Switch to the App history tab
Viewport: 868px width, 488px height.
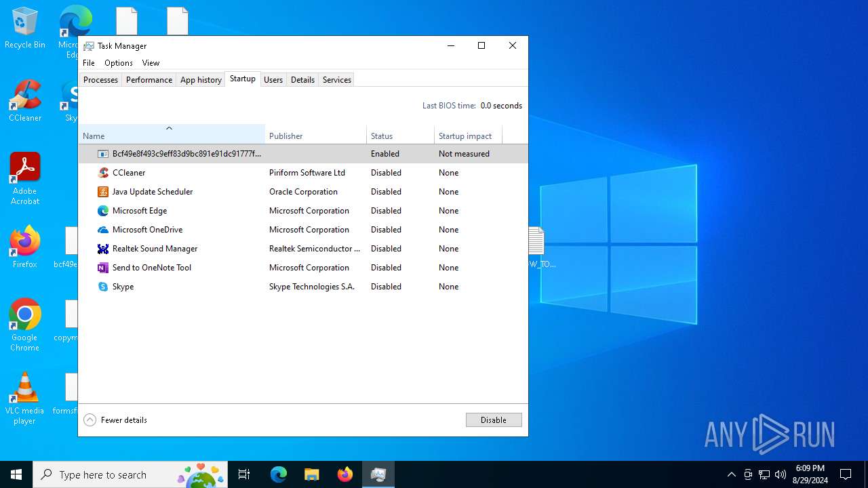point(201,80)
